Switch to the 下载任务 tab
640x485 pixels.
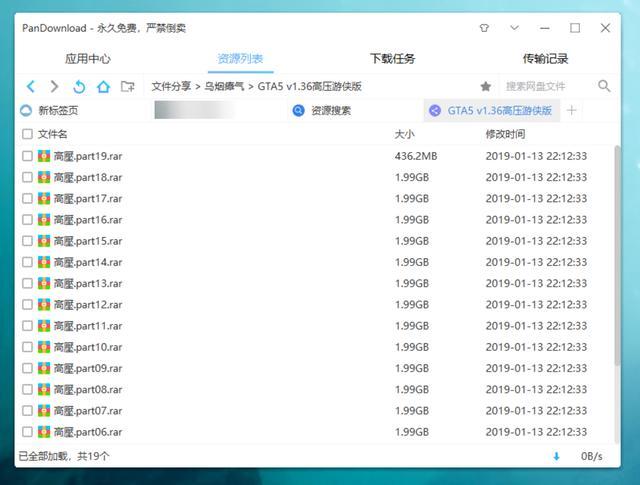(393, 59)
